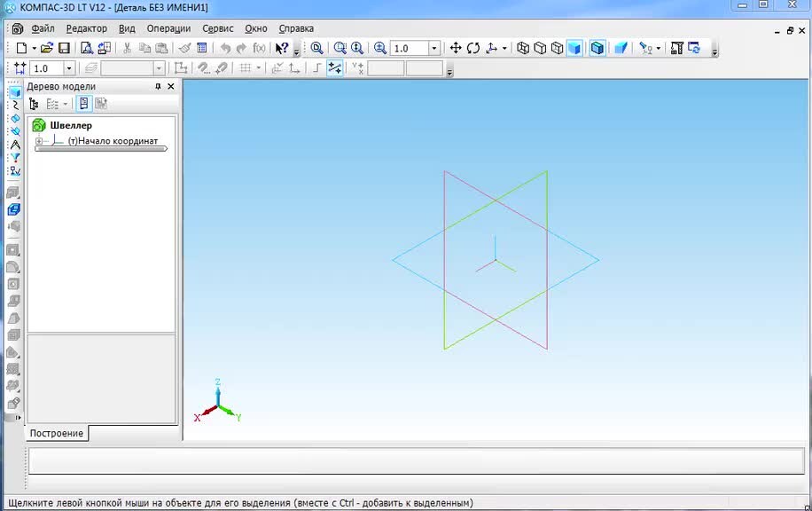
Task: Toggle perspective view blue box icon
Action: pyautogui.click(x=621, y=48)
